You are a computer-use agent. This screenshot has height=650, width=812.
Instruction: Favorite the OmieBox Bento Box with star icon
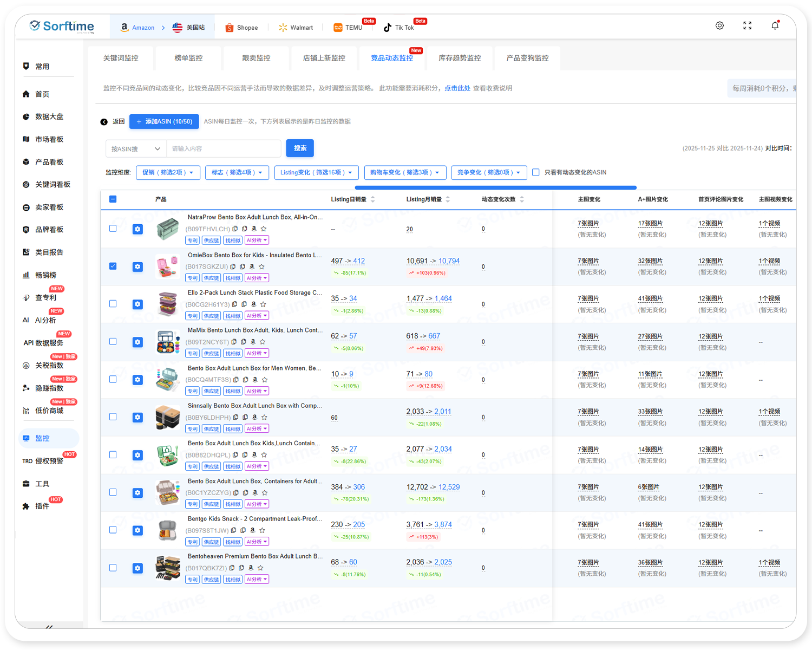[261, 266]
